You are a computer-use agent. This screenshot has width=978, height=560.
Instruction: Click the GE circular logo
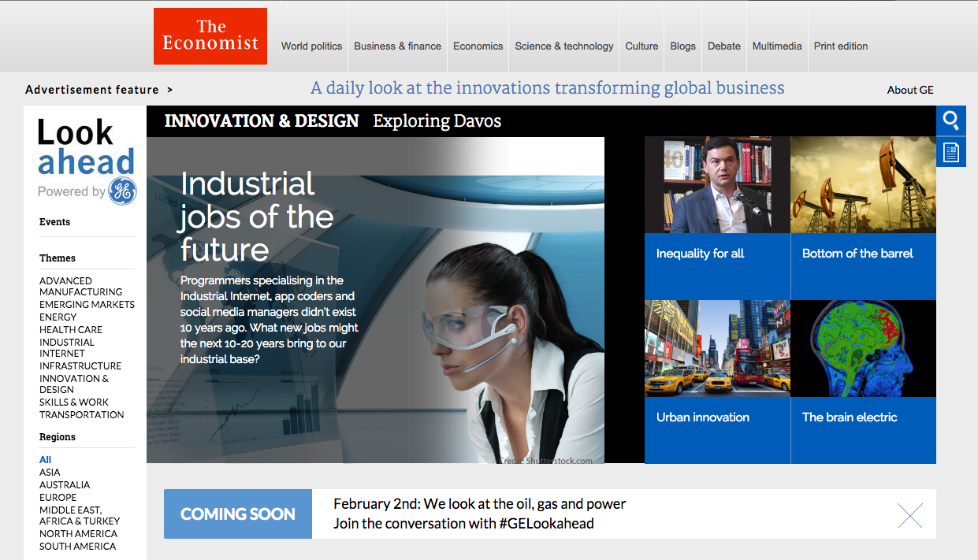(x=122, y=191)
